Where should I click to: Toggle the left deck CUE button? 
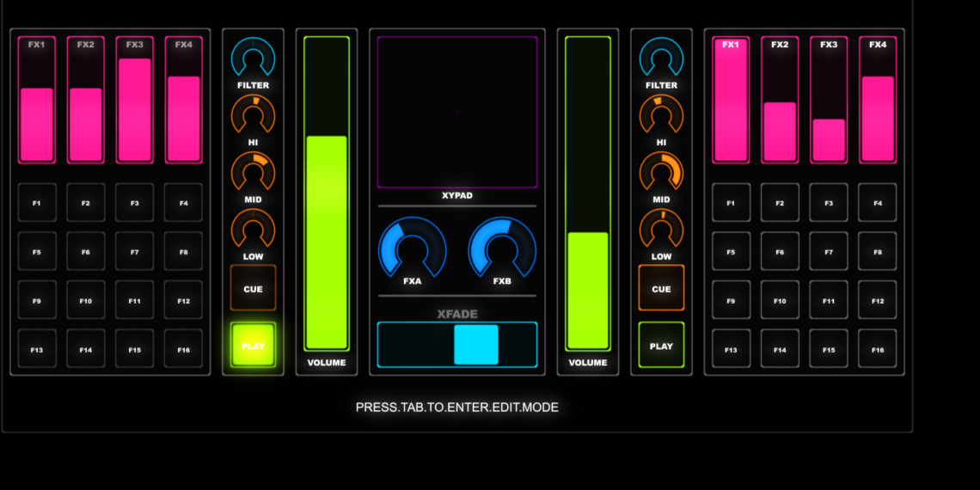click(253, 288)
